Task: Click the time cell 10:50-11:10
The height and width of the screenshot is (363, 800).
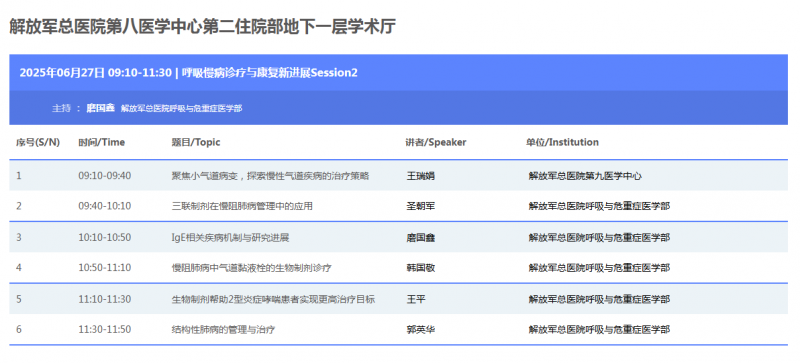Action: [105, 268]
